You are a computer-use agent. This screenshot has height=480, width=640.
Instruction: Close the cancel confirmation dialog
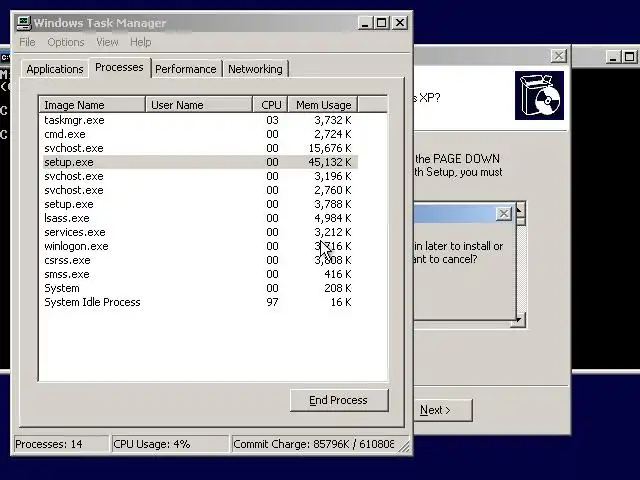(x=504, y=213)
